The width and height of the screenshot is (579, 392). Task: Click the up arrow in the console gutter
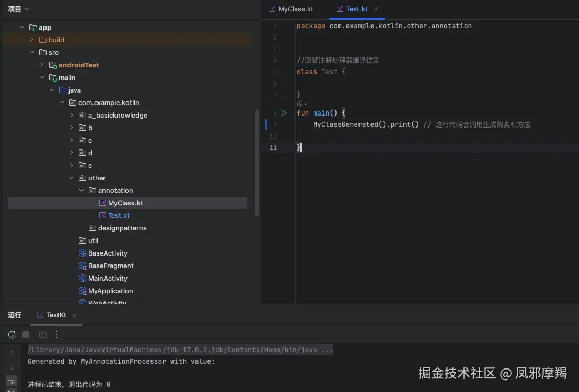[11, 353]
